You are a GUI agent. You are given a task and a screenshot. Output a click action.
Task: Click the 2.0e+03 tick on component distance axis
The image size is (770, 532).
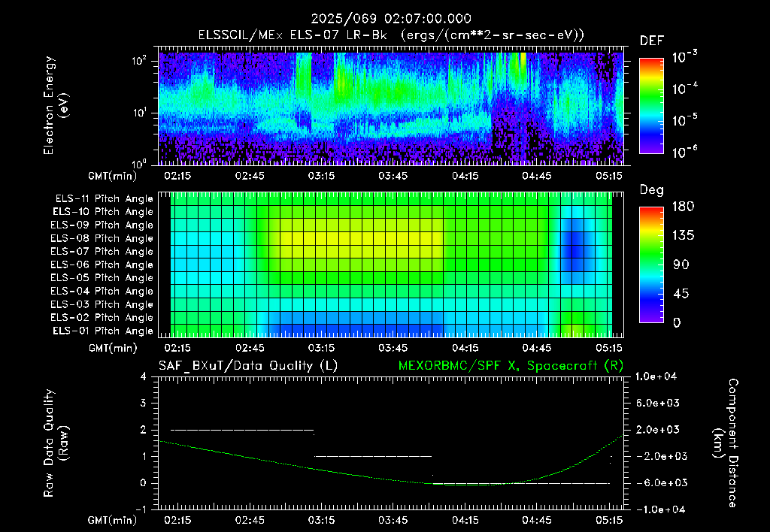pos(658,429)
